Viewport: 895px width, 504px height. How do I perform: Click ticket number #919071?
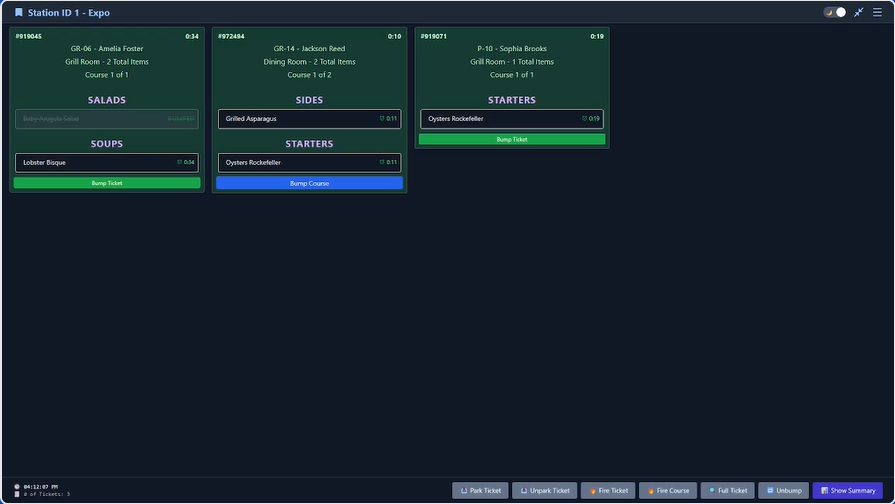pos(434,37)
